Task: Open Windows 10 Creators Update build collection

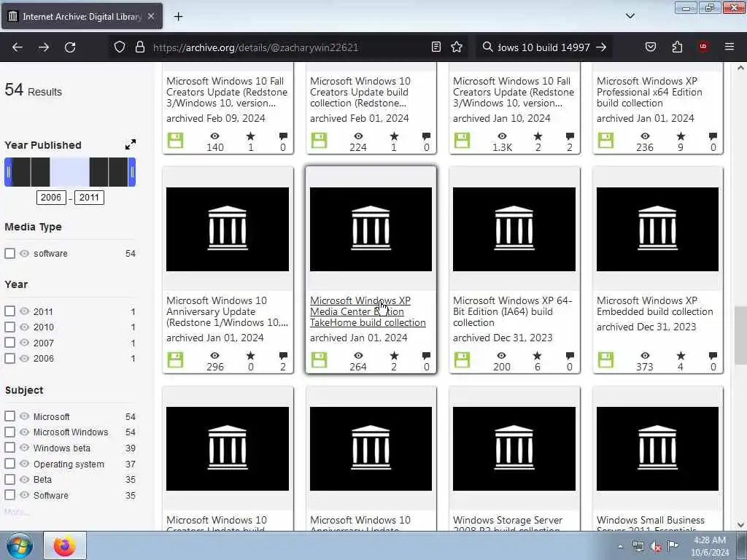Action: point(360,92)
